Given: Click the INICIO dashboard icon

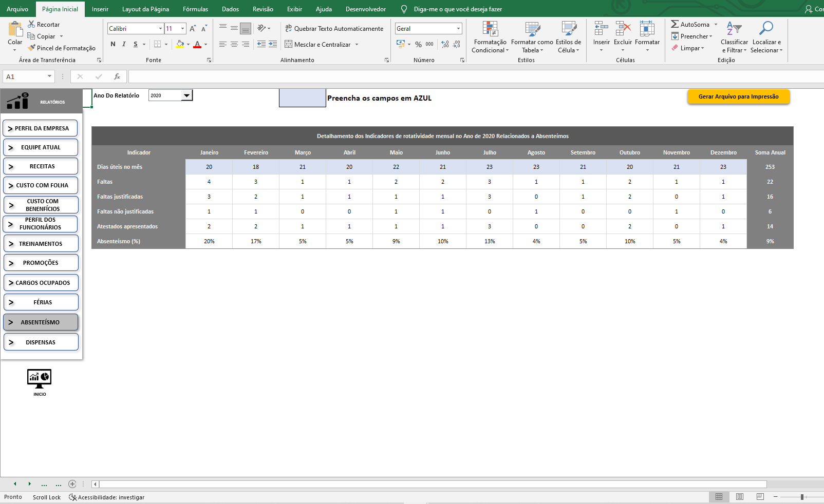Looking at the screenshot, I should click(x=40, y=378).
